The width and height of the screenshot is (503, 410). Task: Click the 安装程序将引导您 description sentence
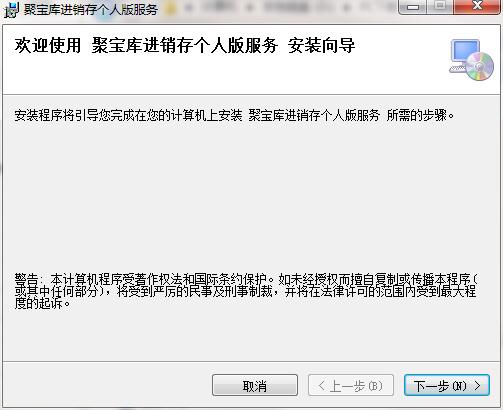click(234, 115)
